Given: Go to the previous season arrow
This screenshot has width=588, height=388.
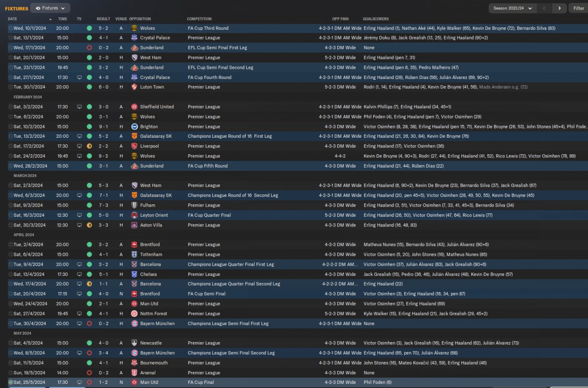Looking at the screenshot, I should point(544,8).
